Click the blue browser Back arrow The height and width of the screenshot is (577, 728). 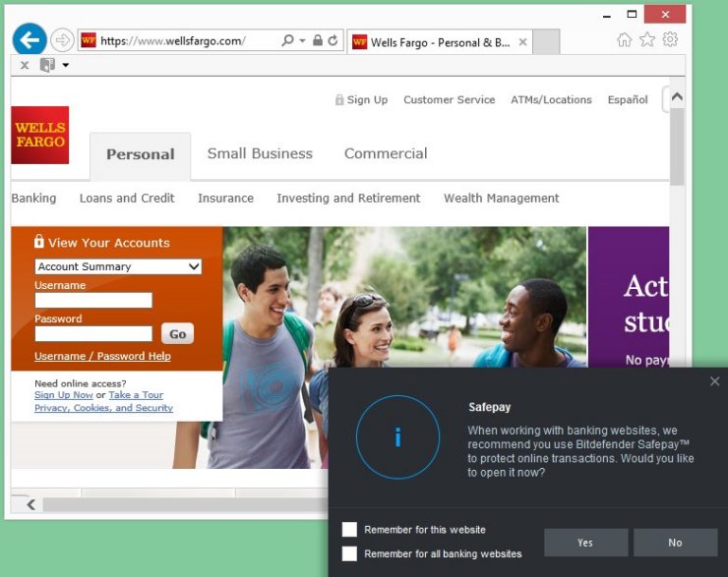pyautogui.click(x=30, y=40)
